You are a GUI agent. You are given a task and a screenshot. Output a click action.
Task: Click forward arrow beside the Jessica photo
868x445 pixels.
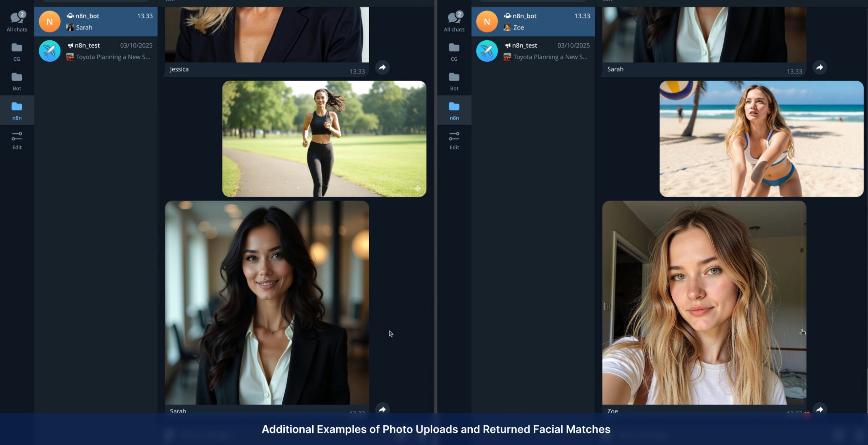pos(382,67)
